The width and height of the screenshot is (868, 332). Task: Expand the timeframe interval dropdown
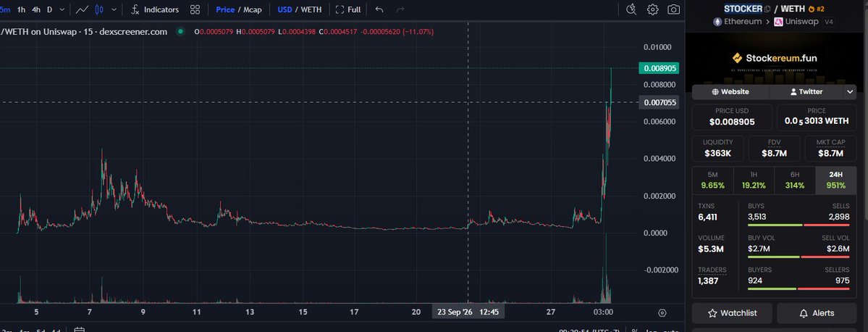pyautogui.click(x=62, y=9)
